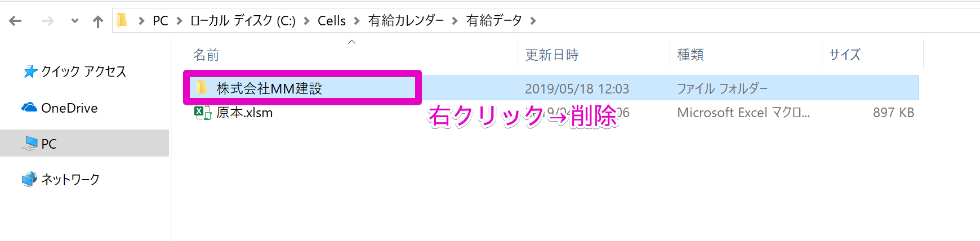Expand chevron after 有給データ breadcrumb
This screenshot has width=980, height=241.
(x=533, y=21)
